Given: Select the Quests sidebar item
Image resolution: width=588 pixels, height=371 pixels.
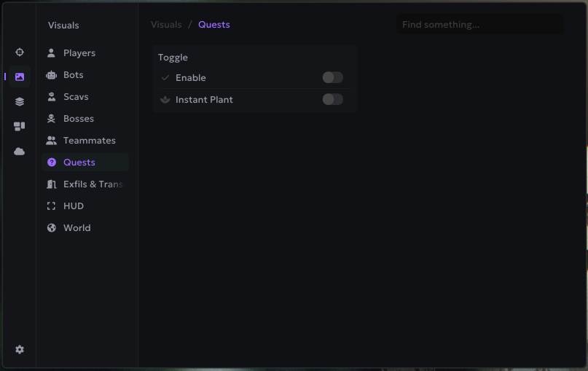Looking at the screenshot, I should (79, 163).
